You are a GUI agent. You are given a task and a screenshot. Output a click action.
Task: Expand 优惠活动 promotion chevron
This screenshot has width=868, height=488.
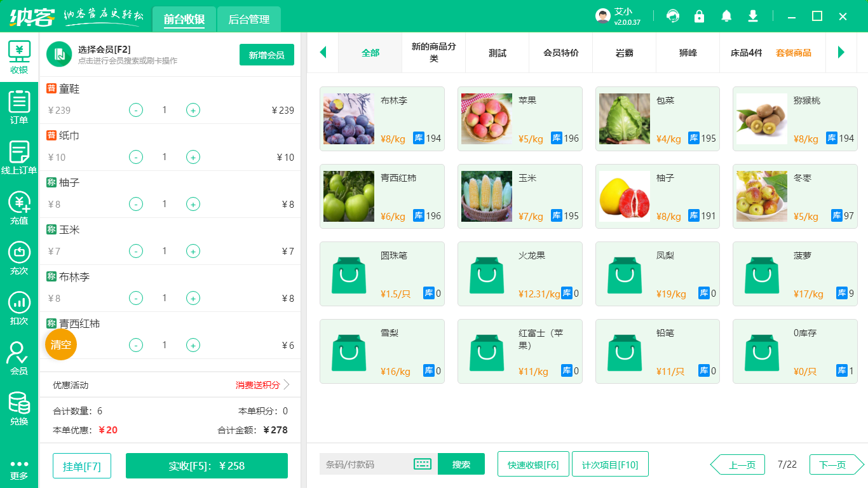287,384
